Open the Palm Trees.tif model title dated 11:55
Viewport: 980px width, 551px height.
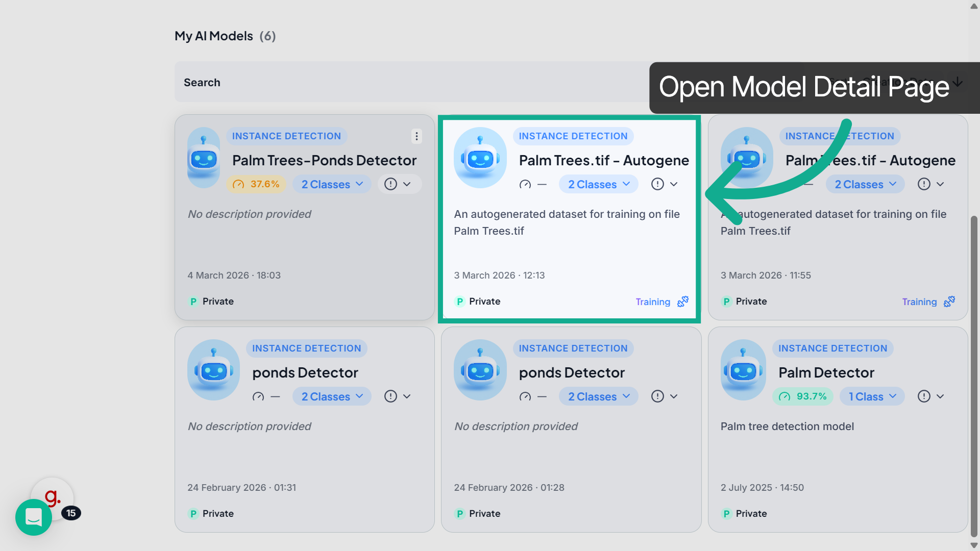pos(871,160)
